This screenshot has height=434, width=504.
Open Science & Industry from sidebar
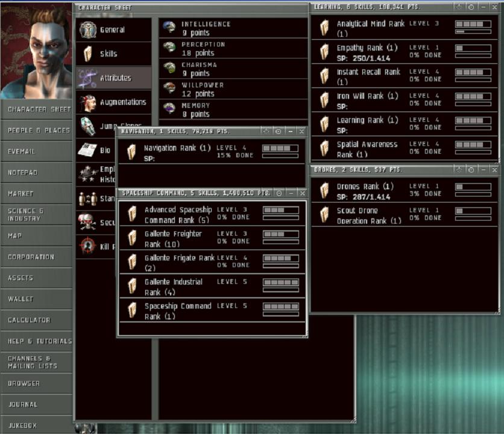click(x=36, y=215)
